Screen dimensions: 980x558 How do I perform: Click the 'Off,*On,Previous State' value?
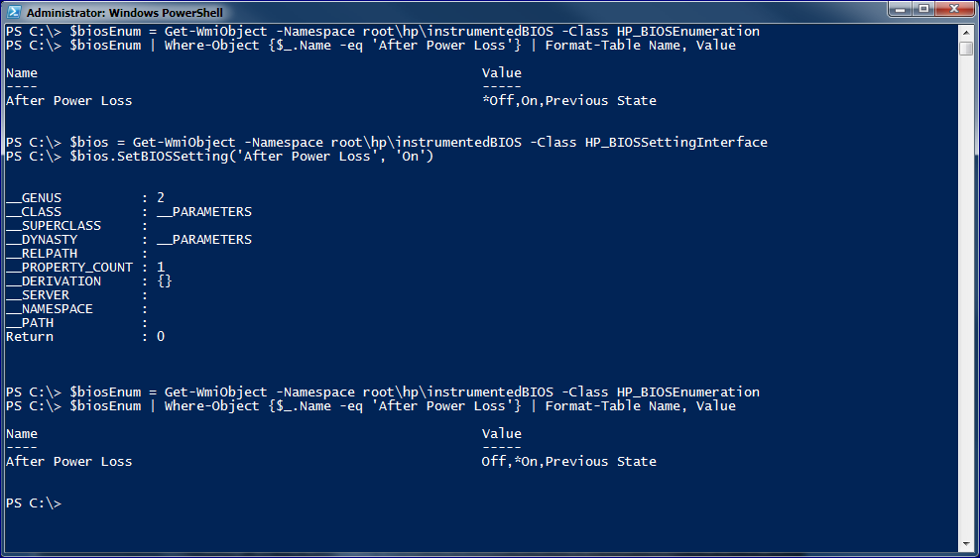[x=568, y=461]
